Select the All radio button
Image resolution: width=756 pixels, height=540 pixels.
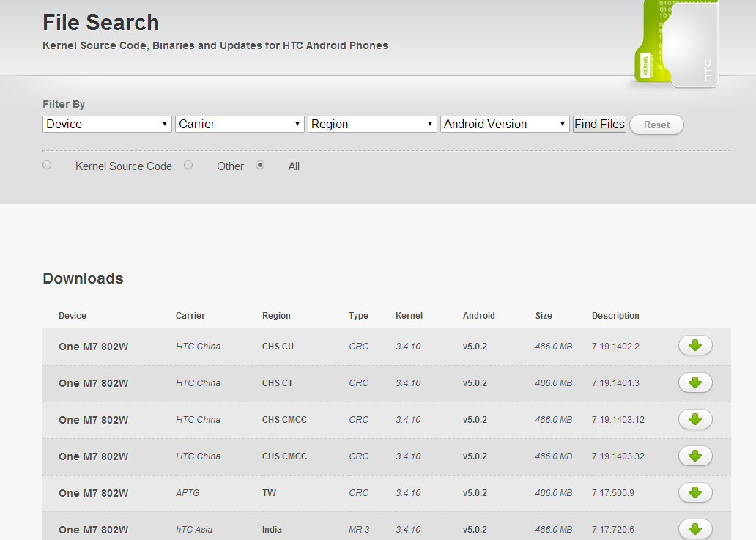click(x=260, y=166)
